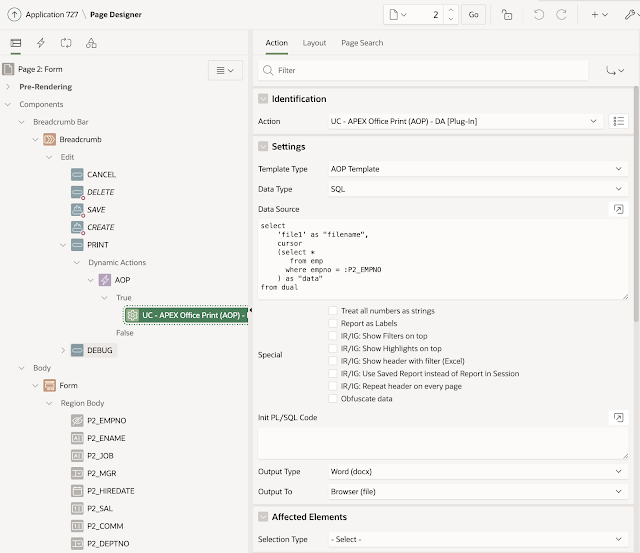Check IR/IG: Show header with filter (Excel)

point(333,361)
